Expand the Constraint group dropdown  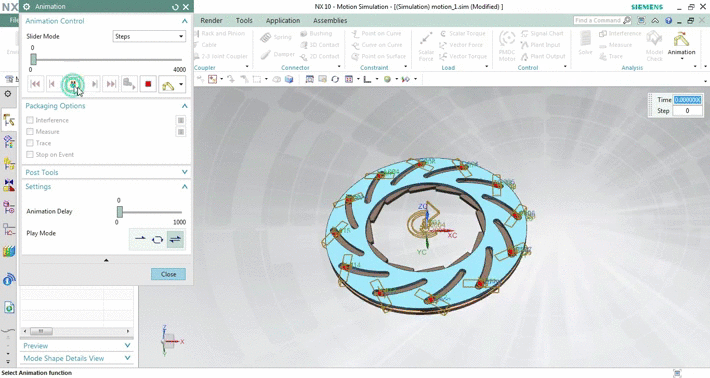click(405, 67)
